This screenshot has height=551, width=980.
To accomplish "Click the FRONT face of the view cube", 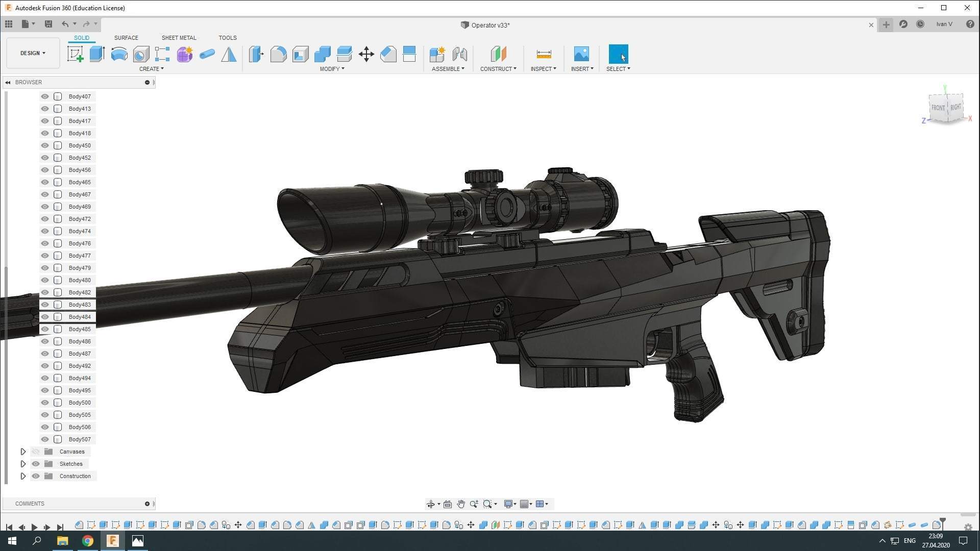I will (x=938, y=108).
